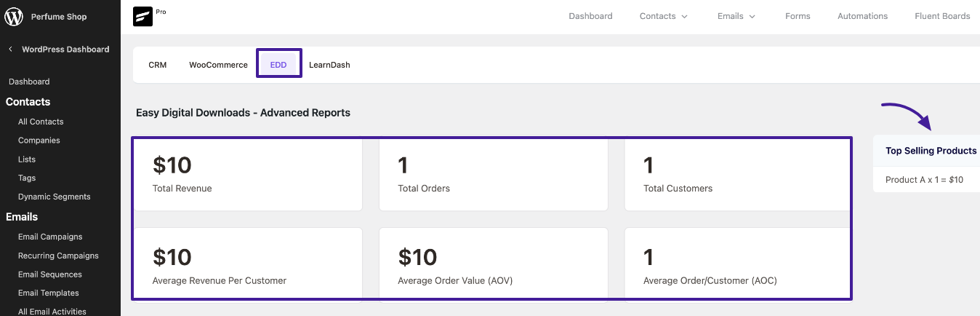Image resolution: width=980 pixels, height=316 pixels.
Task: Click the Top Selling Products heading
Action: (x=931, y=151)
